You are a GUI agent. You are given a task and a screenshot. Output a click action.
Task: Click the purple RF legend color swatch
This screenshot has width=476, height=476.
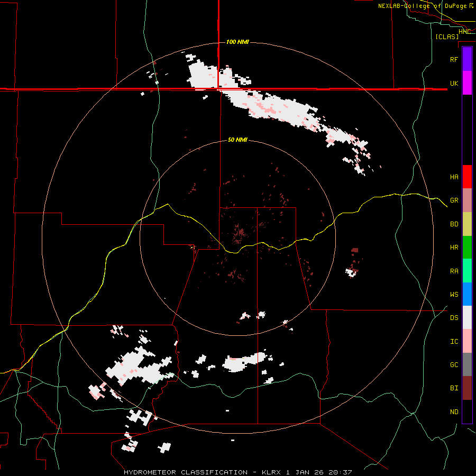[x=467, y=59]
